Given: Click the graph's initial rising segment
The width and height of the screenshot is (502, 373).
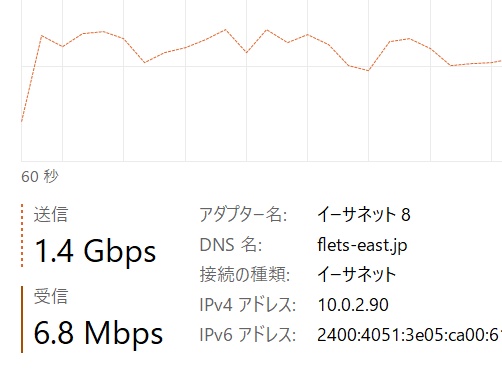Looking at the screenshot, I should coord(31,79).
